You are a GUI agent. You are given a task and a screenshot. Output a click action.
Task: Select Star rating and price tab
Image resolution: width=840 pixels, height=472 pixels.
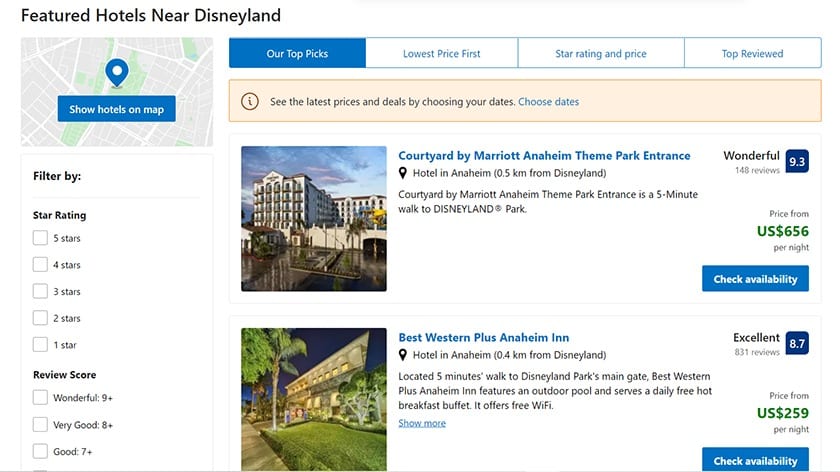tap(601, 53)
